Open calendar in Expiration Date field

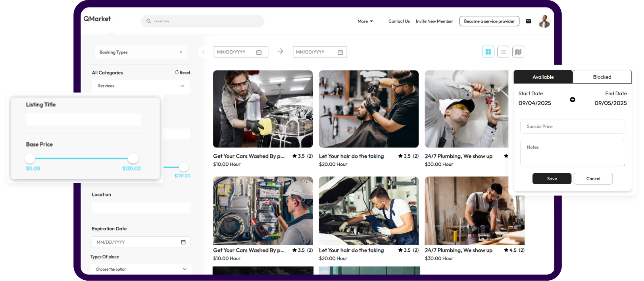[183, 242]
